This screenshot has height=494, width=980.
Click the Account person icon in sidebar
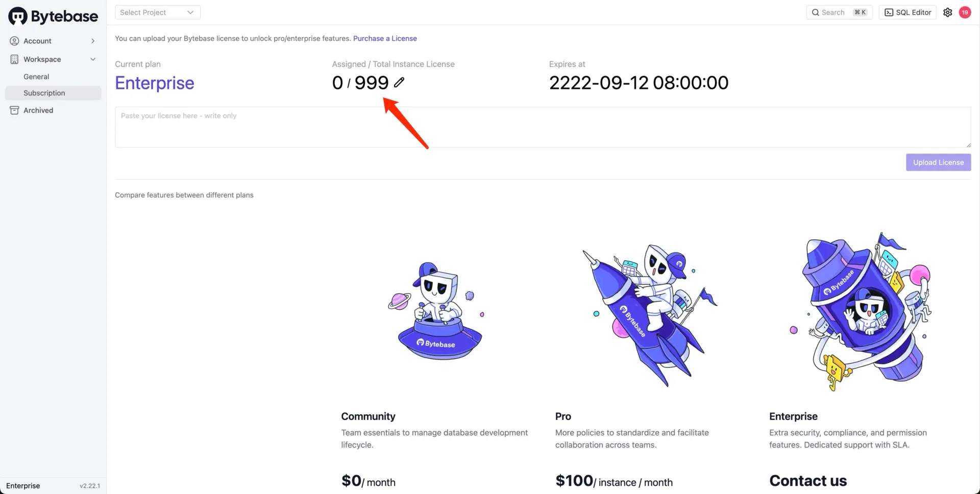click(14, 41)
